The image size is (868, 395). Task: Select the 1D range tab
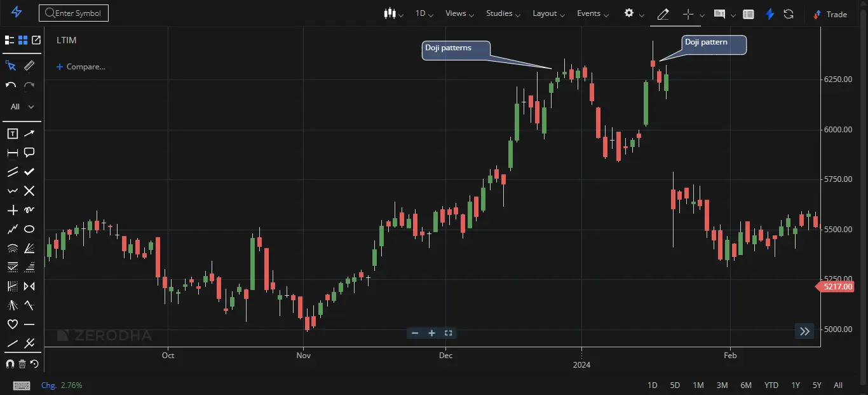[x=653, y=385]
